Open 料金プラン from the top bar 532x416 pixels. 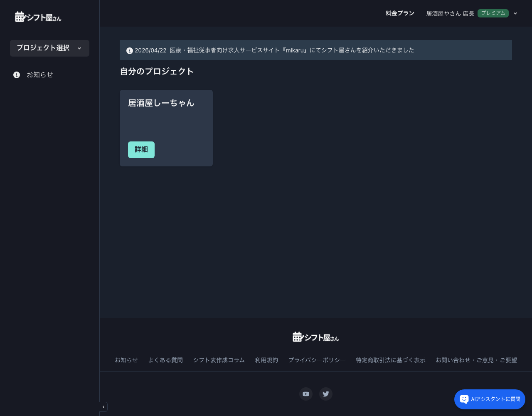399,13
